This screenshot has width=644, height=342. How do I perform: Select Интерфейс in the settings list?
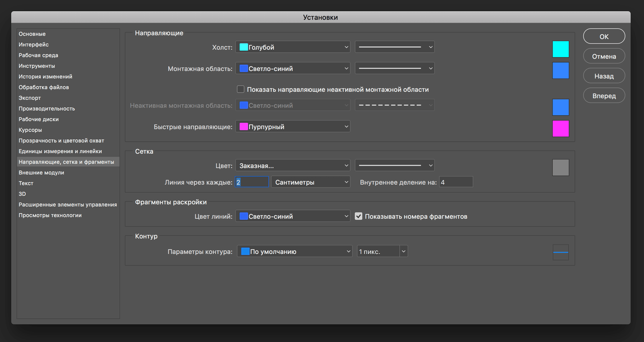click(x=34, y=45)
